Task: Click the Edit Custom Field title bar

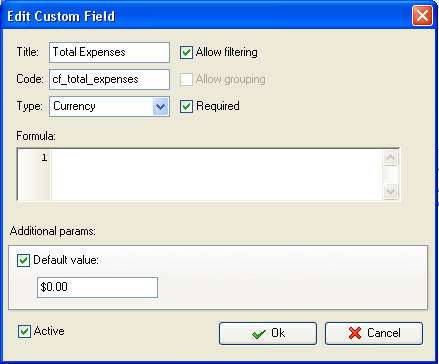Action: [x=207, y=16]
